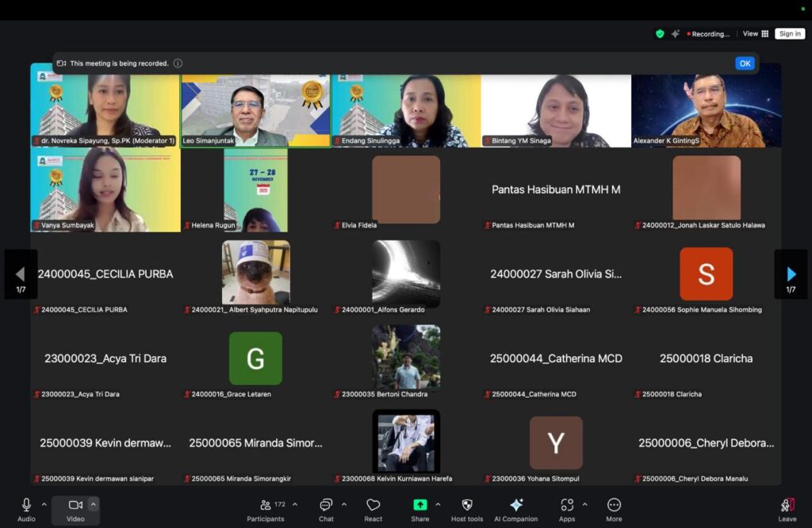This screenshot has width=812, height=528.
Task: Open the View layout menu
Action: pyautogui.click(x=756, y=34)
